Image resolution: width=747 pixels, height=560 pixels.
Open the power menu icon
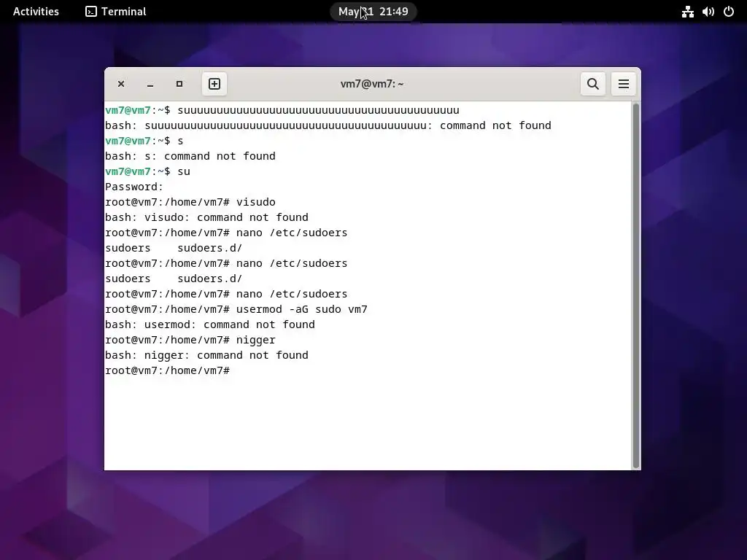[x=729, y=12]
